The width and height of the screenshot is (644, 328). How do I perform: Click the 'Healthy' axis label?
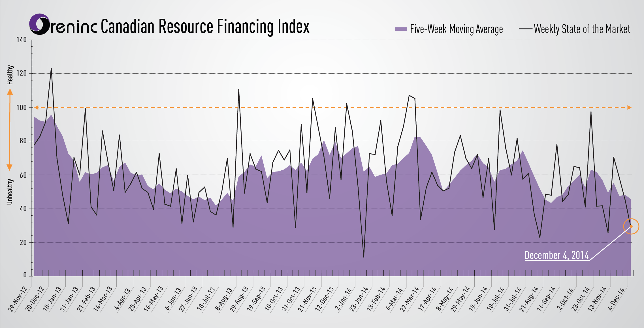click(10, 75)
